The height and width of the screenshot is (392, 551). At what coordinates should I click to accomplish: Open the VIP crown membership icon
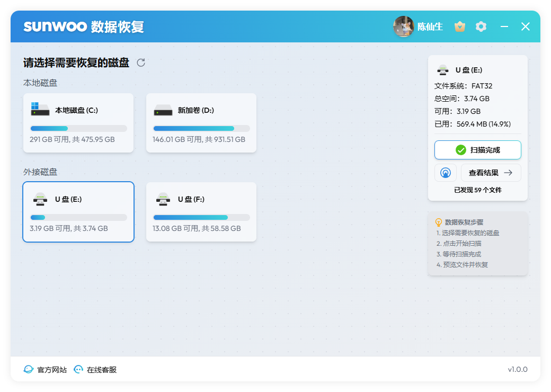pyautogui.click(x=460, y=26)
